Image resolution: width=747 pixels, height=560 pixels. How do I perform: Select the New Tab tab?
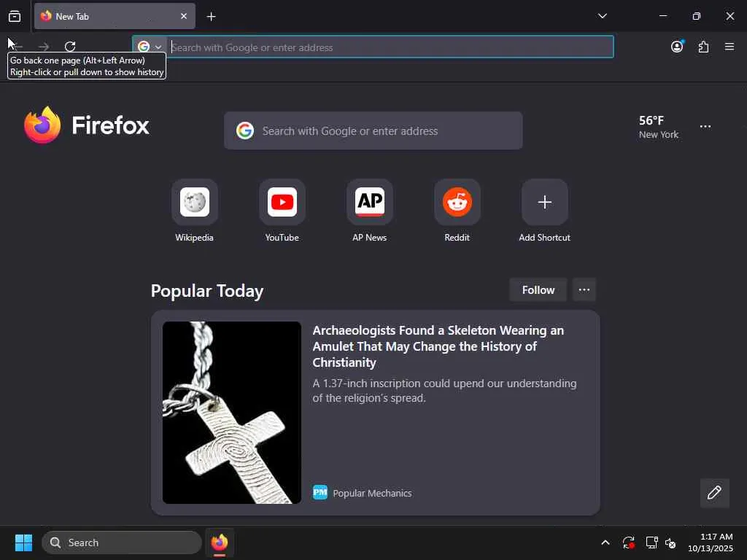(x=115, y=16)
